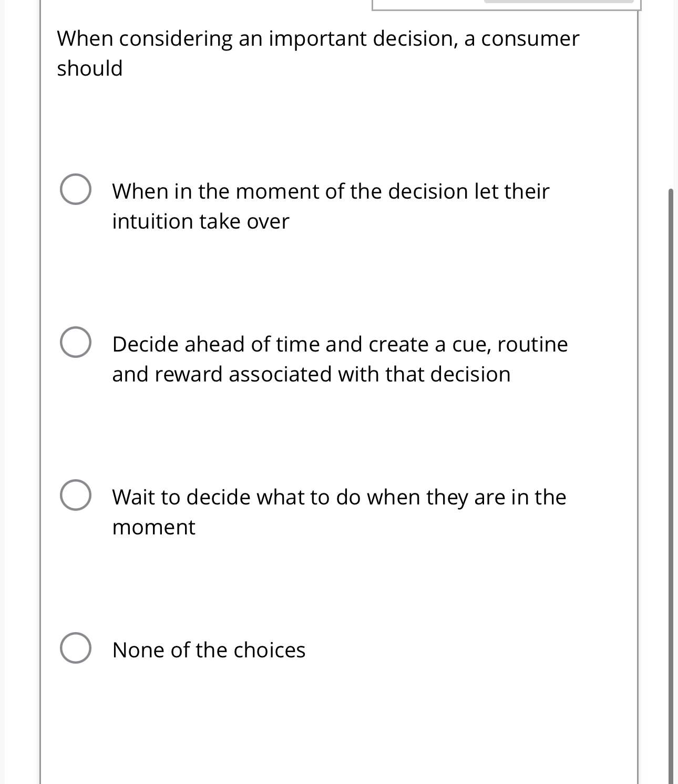Click the question text about consumer decisions
678x784 pixels.
coord(315,51)
